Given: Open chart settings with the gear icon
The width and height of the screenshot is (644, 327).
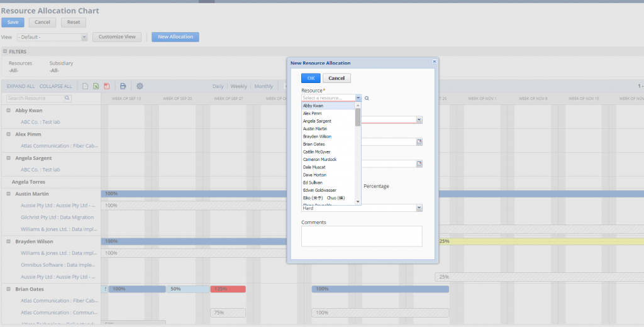Looking at the screenshot, I should 140,86.
